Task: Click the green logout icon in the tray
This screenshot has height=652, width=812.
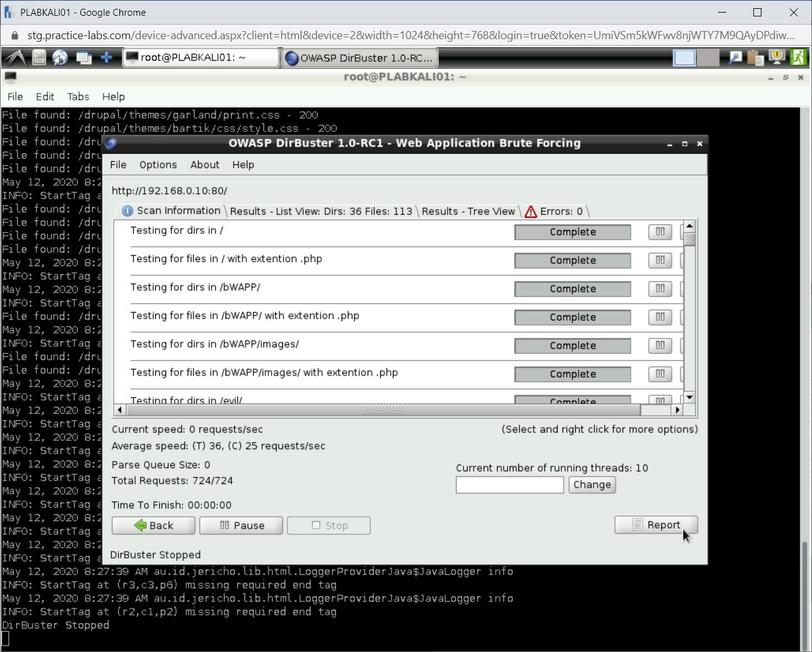Action: click(x=797, y=57)
